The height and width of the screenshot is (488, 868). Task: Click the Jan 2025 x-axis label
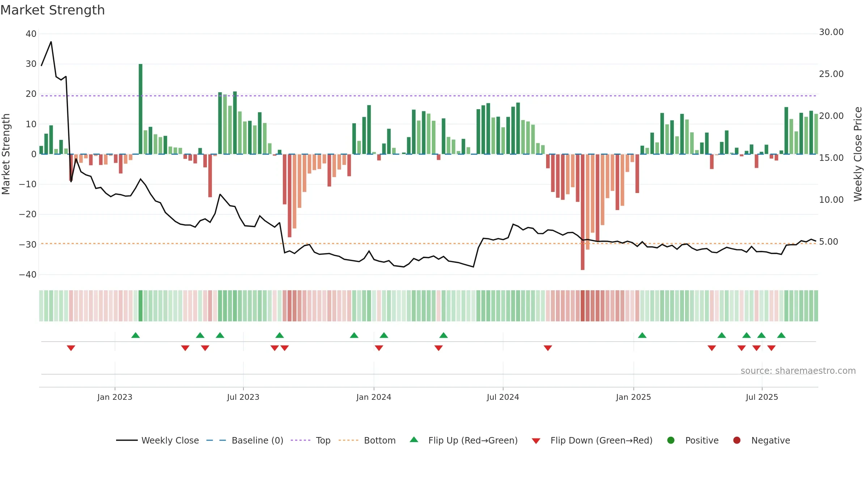pyautogui.click(x=633, y=397)
